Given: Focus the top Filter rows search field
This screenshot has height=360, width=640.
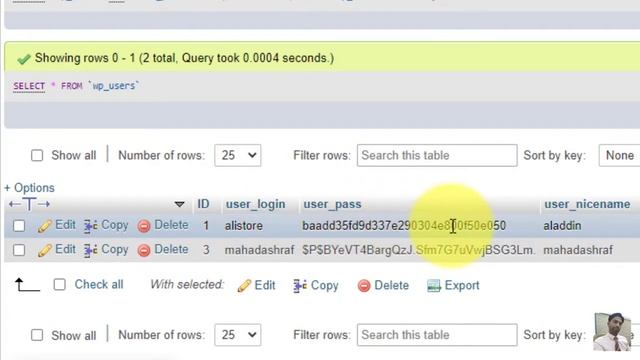Looking at the screenshot, I should [x=437, y=156].
